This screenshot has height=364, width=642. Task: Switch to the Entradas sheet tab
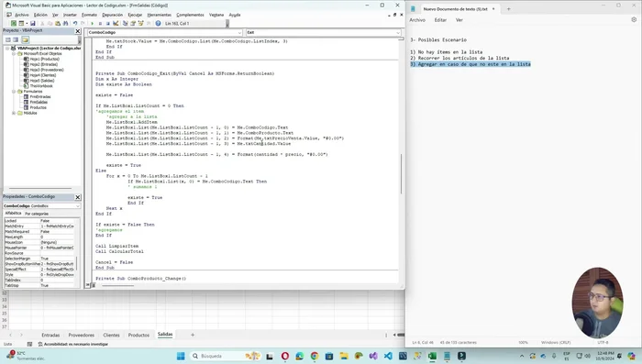(50, 335)
